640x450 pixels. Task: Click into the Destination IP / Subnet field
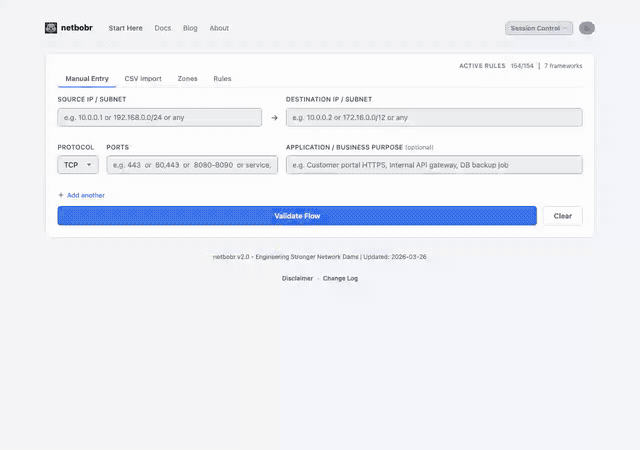point(434,118)
